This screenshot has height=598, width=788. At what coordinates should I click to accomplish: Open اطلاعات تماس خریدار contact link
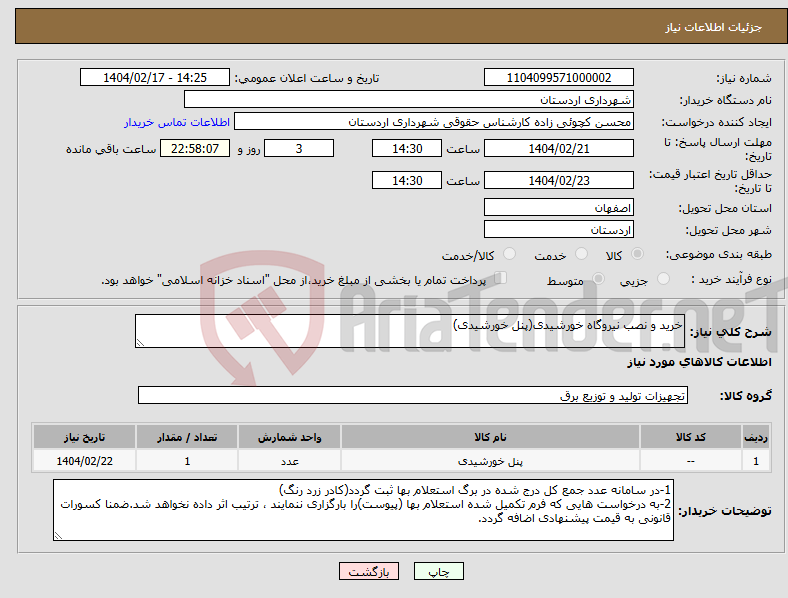[177, 122]
